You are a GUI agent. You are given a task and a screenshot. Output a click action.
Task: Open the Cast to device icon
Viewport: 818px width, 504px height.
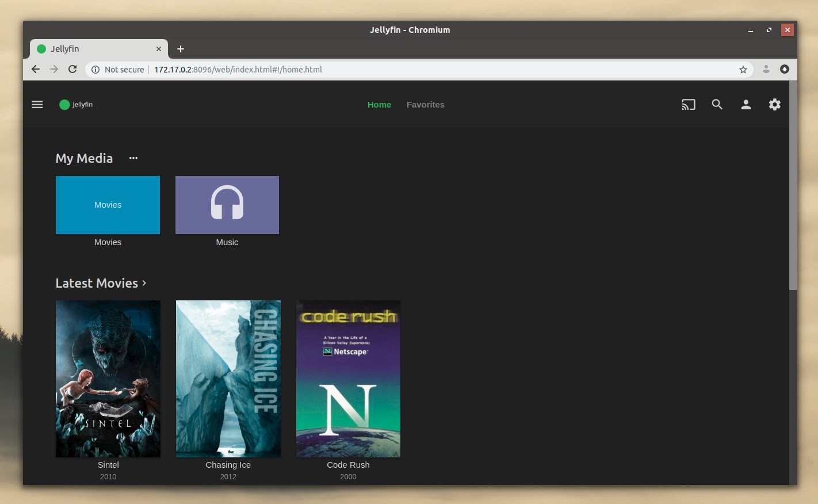(688, 104)
